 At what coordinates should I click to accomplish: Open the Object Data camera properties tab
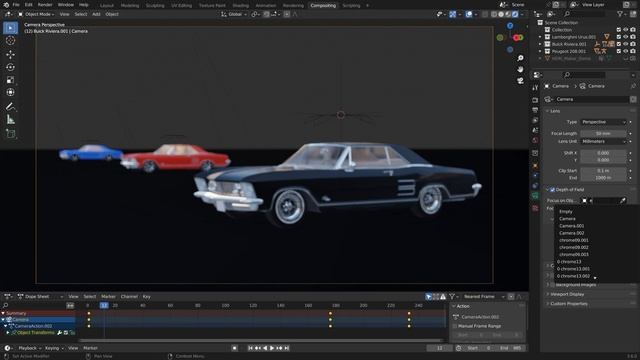coord(535,196)
